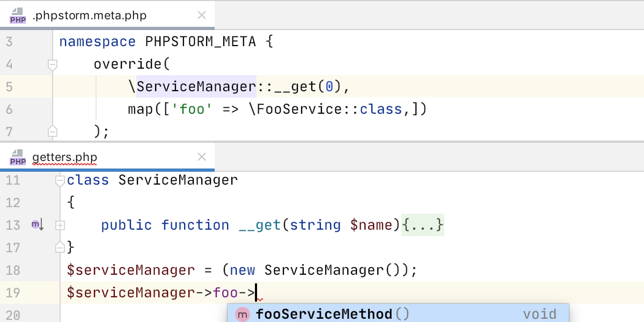
Task: Click the void return type in popup
Action: pos(540,314)
